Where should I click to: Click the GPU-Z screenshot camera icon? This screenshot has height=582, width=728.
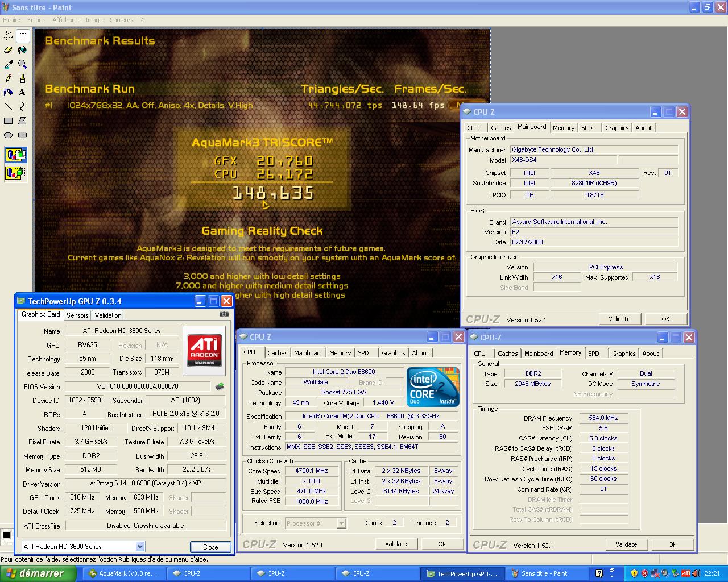coord(224,314)
